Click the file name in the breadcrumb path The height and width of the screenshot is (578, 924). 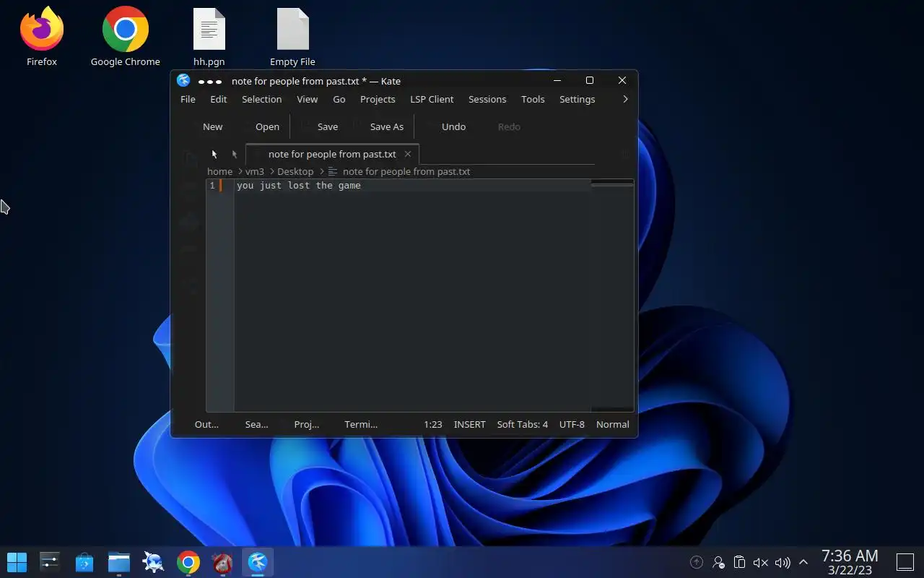[x=406, y=171]
